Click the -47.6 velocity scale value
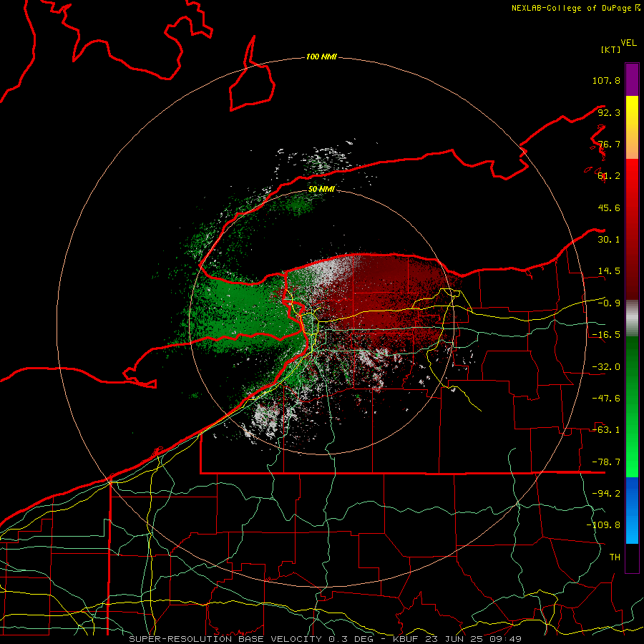 point(606,399)
